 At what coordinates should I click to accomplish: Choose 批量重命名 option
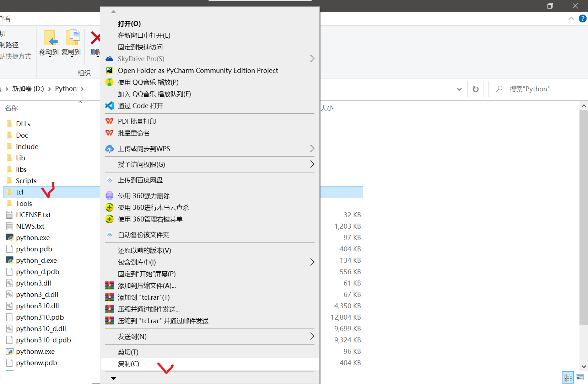pos(134,133)
